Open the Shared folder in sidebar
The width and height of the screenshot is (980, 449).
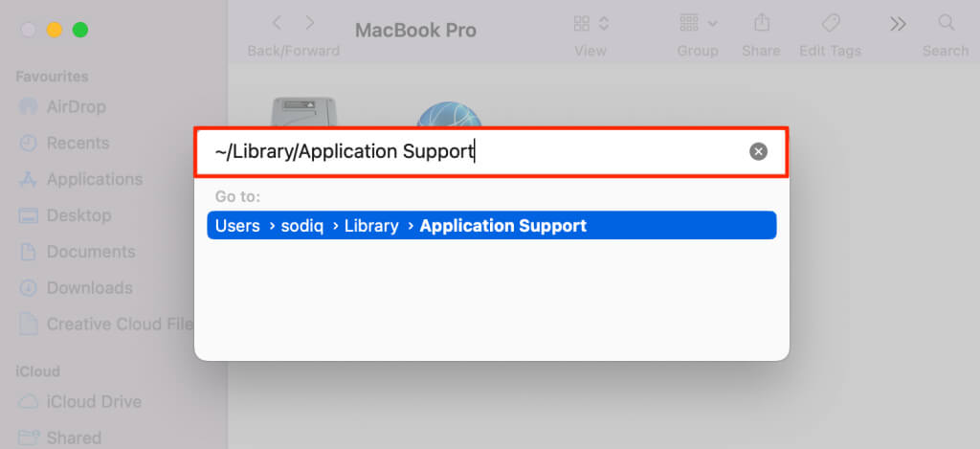60,438
